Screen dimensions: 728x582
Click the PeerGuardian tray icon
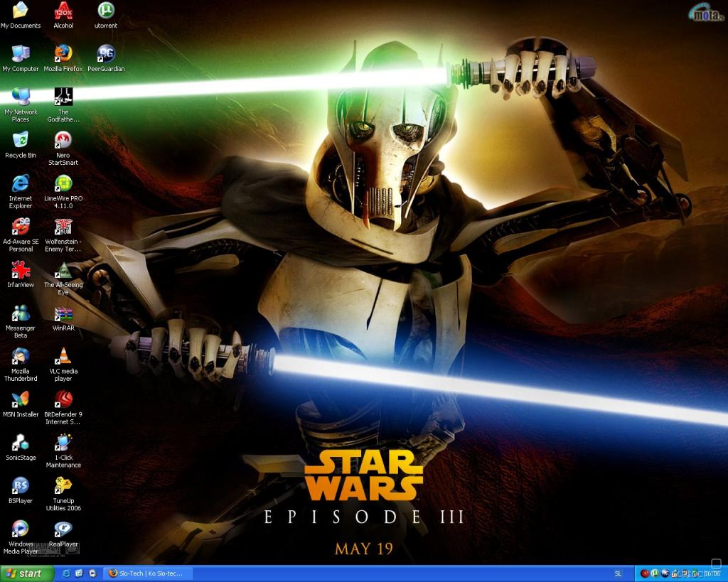click(x=665, y=573)
